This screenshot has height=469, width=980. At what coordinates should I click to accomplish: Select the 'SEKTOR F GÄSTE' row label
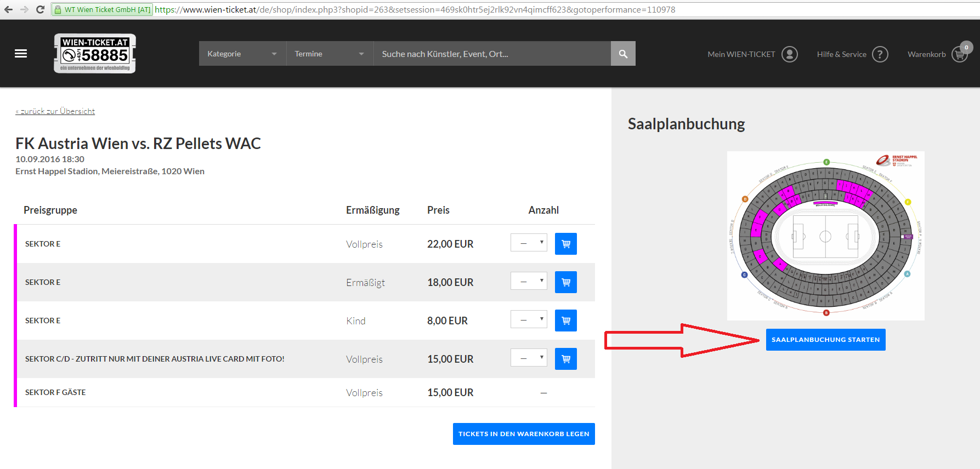pos(55,392)
